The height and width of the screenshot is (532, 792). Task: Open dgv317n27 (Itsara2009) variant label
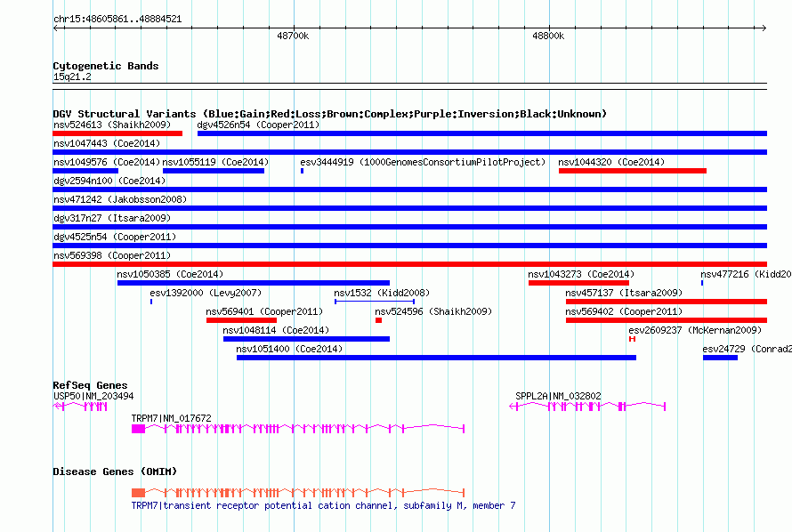click(112, 218)
